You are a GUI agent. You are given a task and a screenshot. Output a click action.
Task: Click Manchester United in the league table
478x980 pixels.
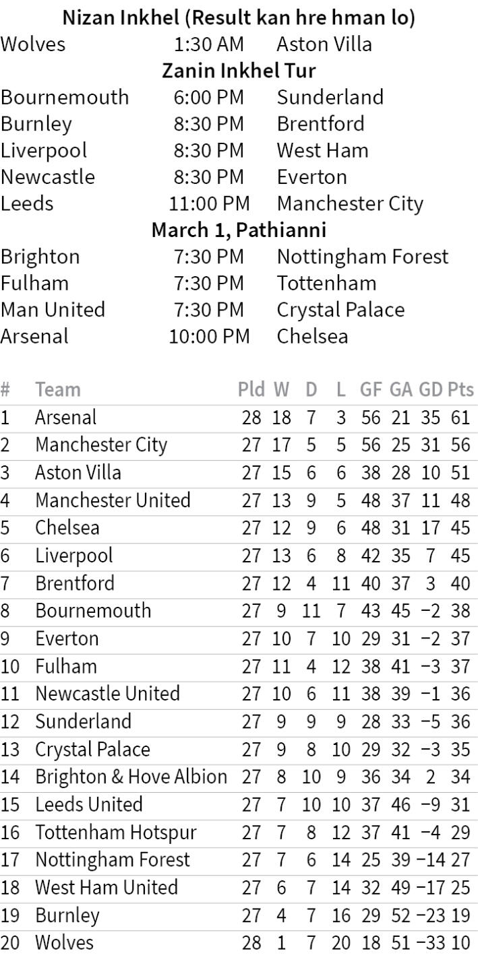(113, 500)
